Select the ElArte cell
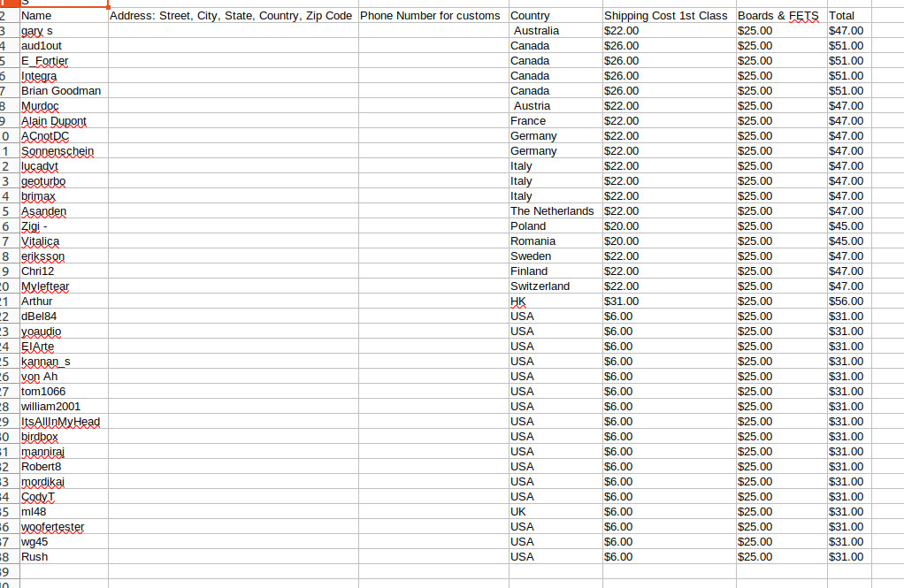This screenshot has width=904, height=588. 64,346
